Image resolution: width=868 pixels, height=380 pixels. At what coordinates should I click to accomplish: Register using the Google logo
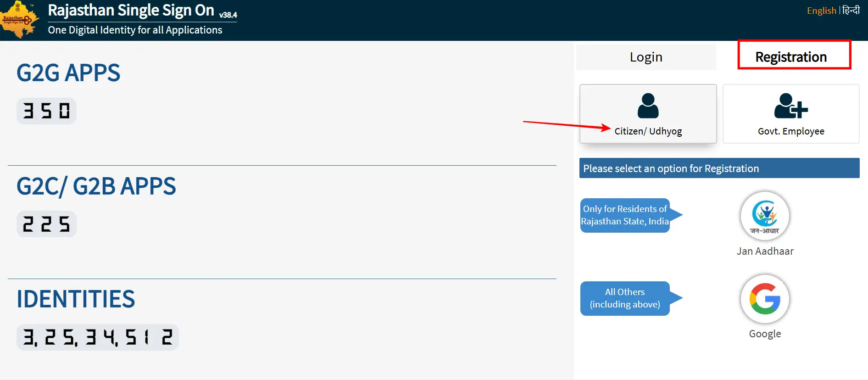coord(764,299)
